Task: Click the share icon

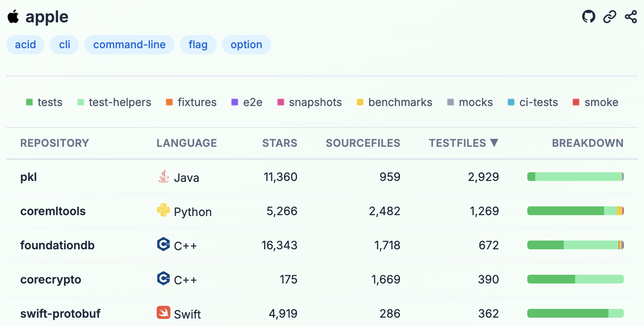Action: [631, 17]
